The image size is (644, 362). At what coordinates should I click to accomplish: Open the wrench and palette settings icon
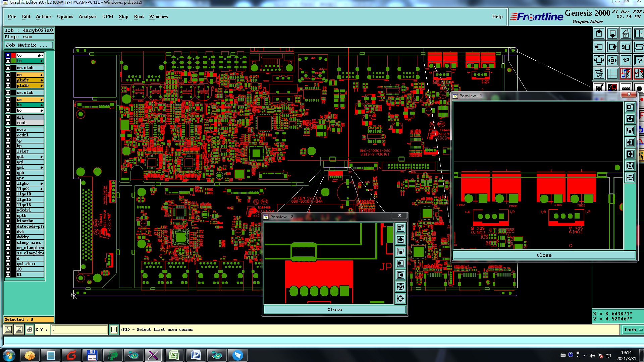[x=599, y=74]
